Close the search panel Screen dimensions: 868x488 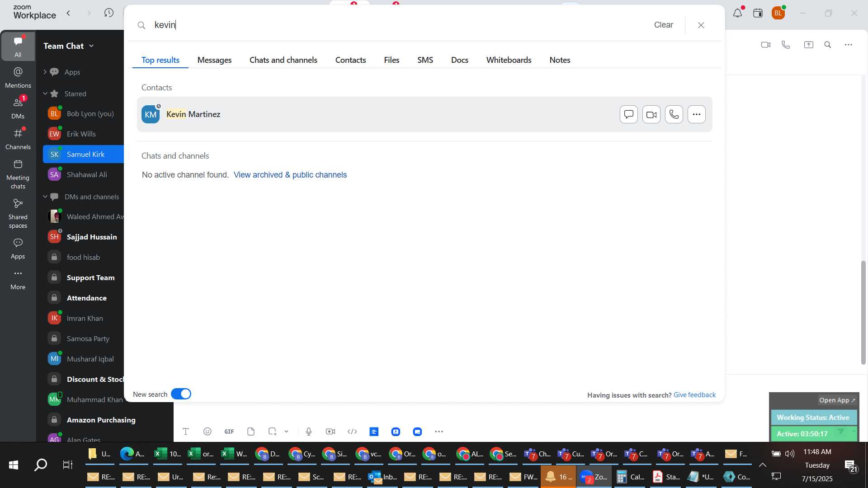point(701,25)
